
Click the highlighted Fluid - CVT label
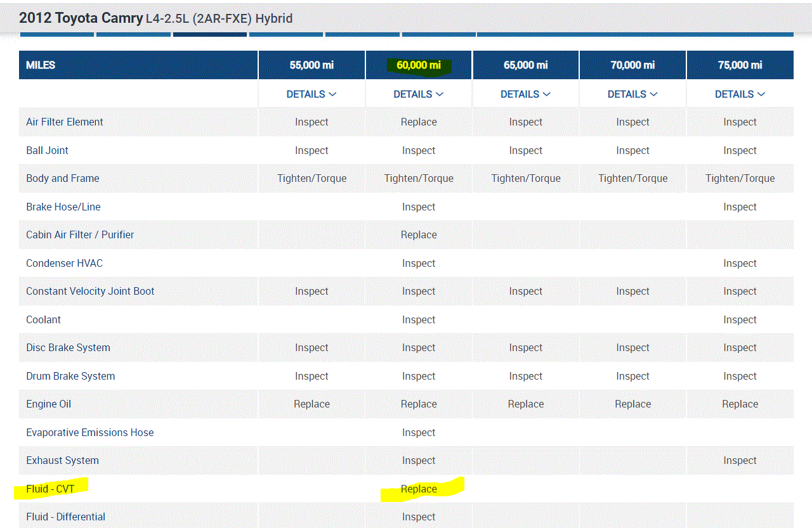tap(50, 489)
